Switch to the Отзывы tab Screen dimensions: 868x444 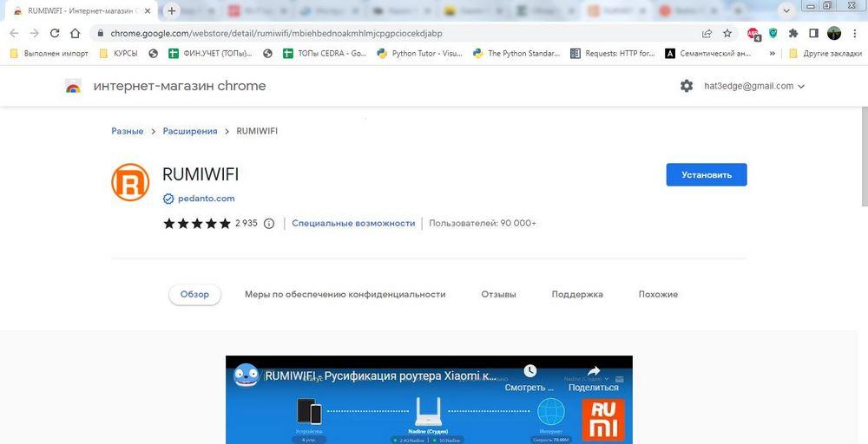498,294
